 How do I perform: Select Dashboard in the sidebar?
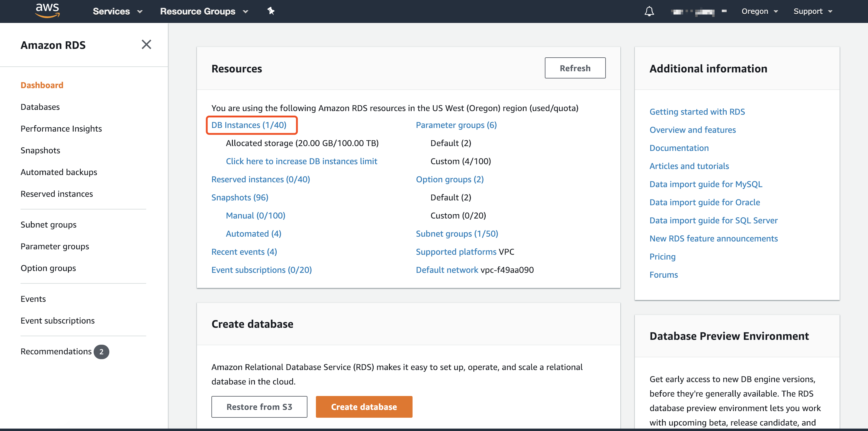[42, 85]
